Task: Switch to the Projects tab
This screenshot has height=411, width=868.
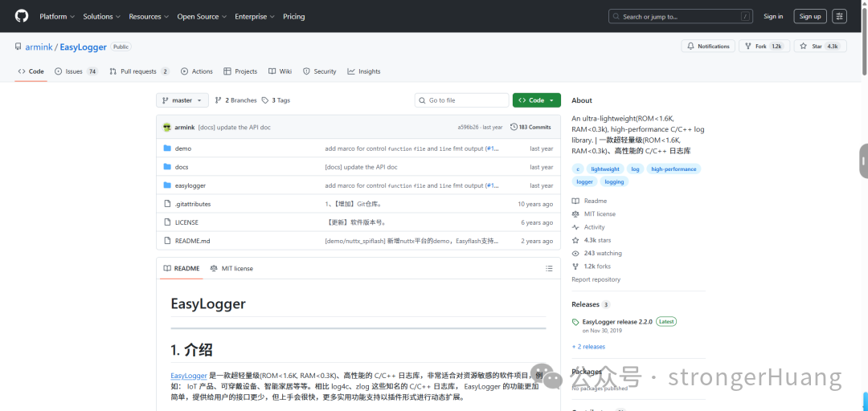Action: pyautogui.click(x=240, y=71)
